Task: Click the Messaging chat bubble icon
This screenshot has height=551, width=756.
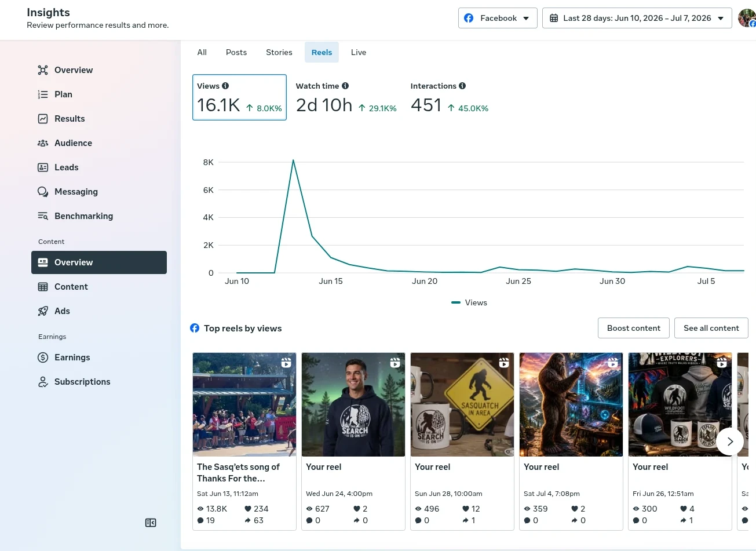Action: tap(43, 192)
